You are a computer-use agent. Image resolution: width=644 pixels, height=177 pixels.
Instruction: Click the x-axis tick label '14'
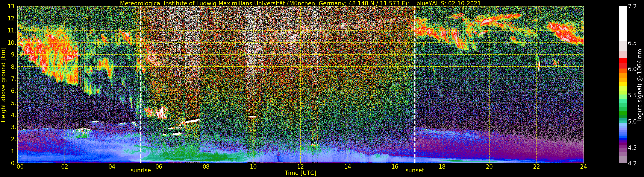[347, 167]
